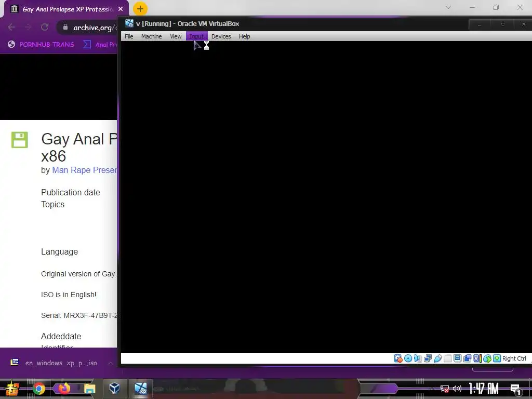The width and height of the screenshot is (532, 399).
Task: Open the Input menu in VirtualBox
Action: (196, 36)
